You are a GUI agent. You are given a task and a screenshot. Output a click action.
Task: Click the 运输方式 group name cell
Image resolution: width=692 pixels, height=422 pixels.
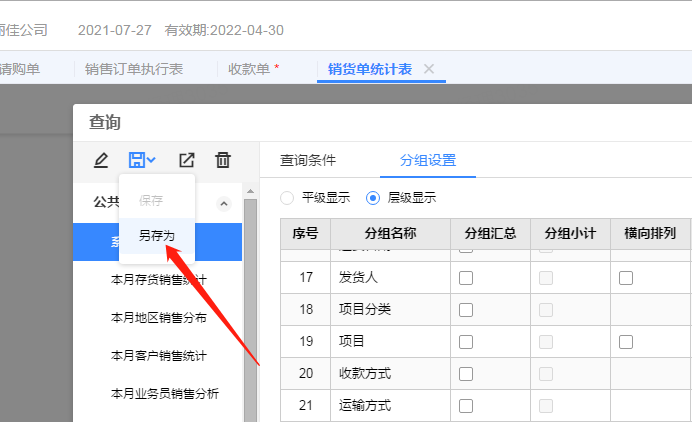[x=391, y=406]
